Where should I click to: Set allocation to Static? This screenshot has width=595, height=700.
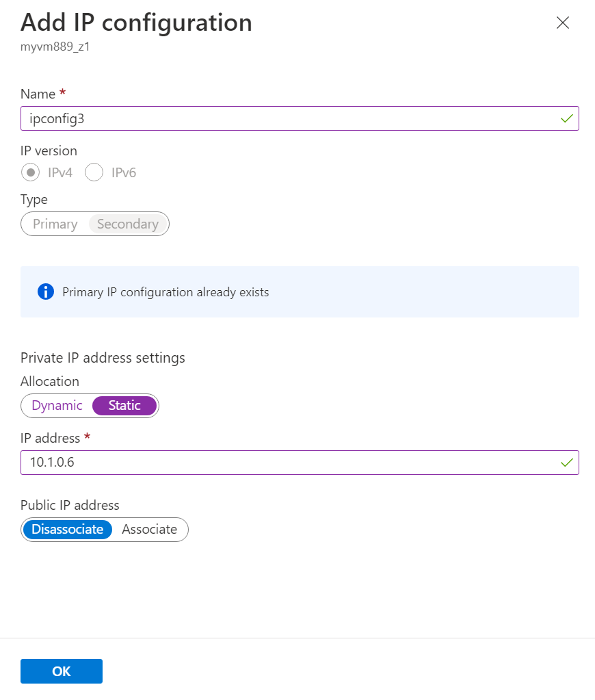tap(124, 406)
